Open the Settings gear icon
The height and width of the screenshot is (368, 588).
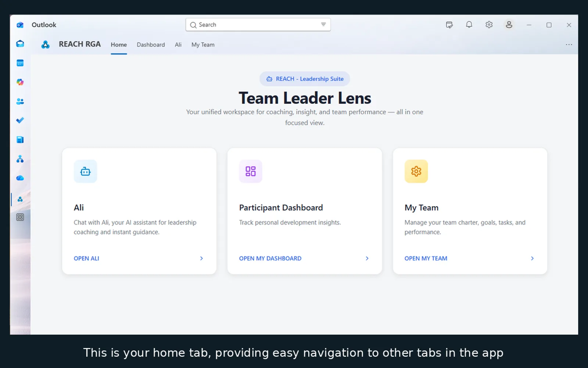[x=489, y=25]
